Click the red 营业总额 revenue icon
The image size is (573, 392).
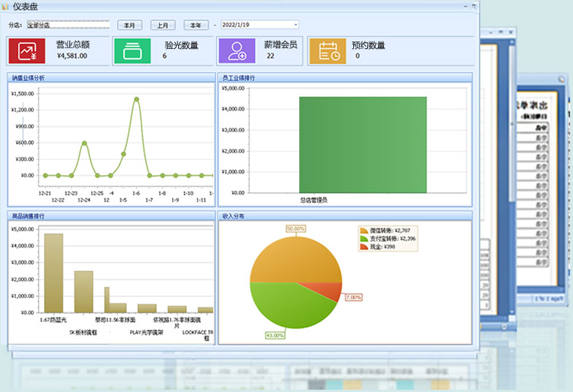[27, 51]
